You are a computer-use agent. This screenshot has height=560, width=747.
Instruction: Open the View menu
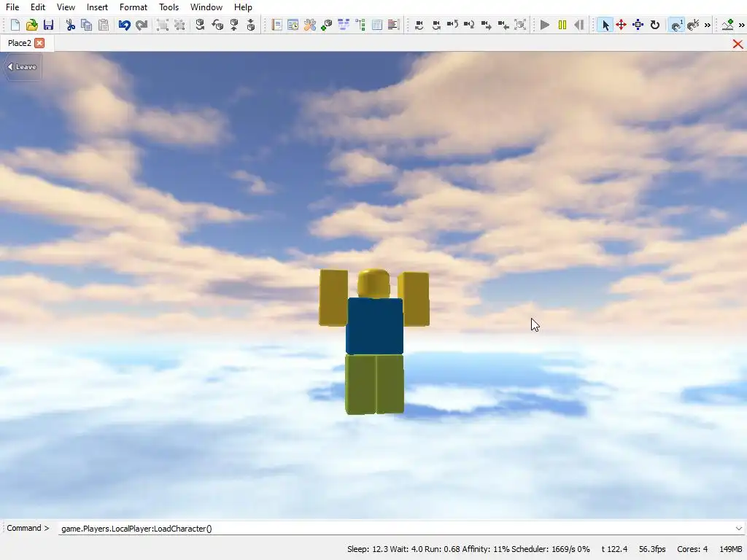(x=66, y=7)
